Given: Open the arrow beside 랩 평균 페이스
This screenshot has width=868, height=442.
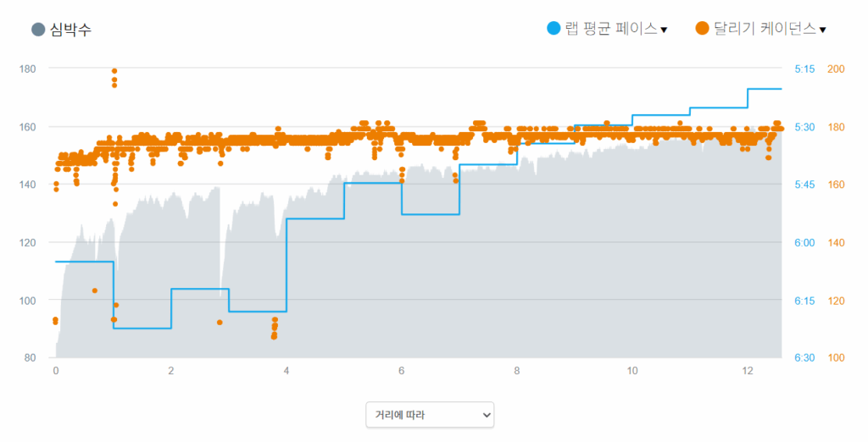Looking at the screenshot, I should (x=664, y=30).
